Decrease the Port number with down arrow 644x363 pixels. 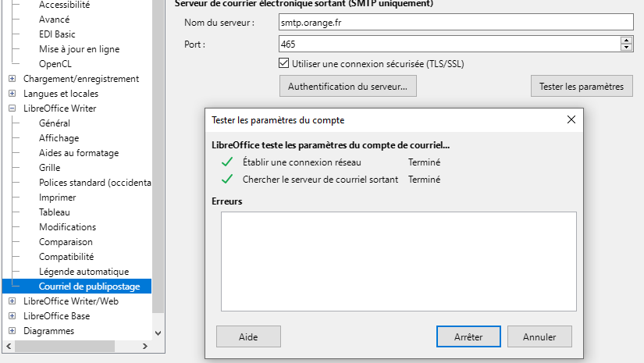[626, 48]
